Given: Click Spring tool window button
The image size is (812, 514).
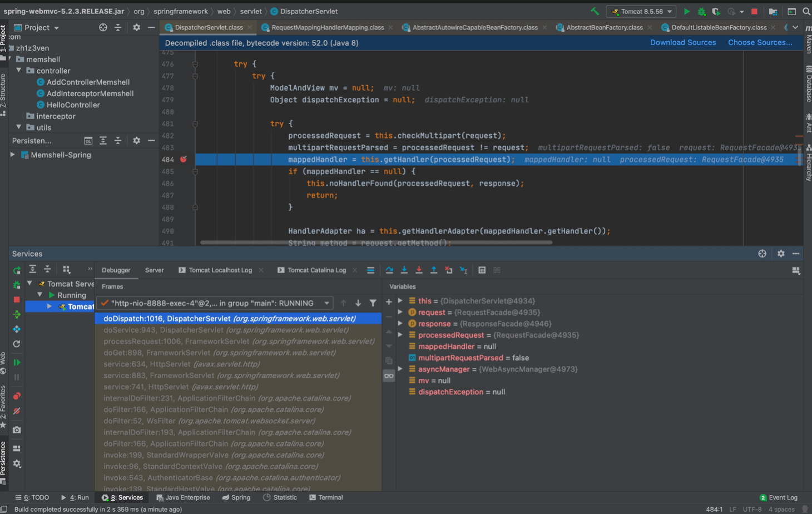Looking at the screenshot, I should point(236,498).
